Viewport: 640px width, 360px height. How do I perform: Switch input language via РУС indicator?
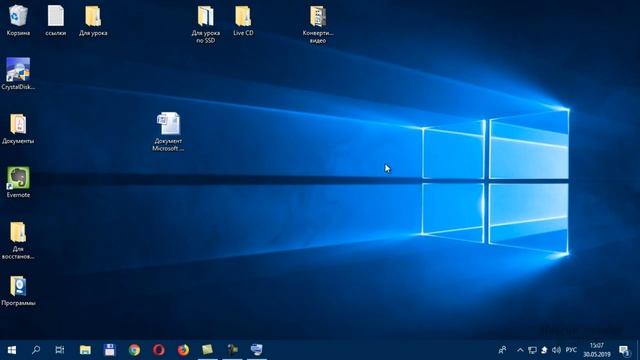point(571,350)
